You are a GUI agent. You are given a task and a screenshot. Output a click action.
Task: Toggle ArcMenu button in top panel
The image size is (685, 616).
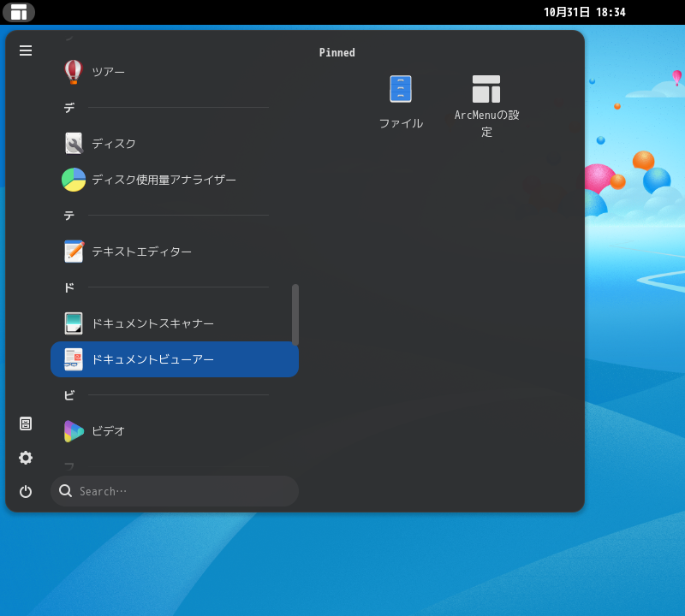tap(19, 12)
